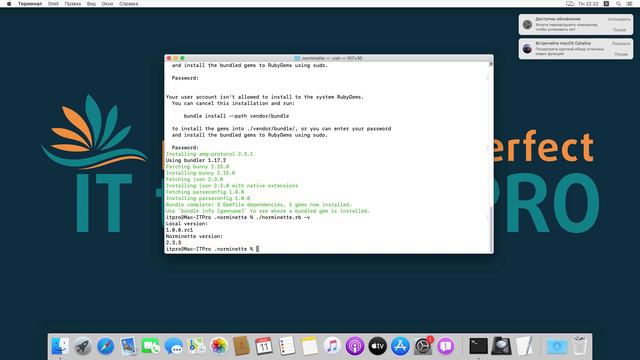Click the macOS Catalina notification icon

[x=527, y=49]
